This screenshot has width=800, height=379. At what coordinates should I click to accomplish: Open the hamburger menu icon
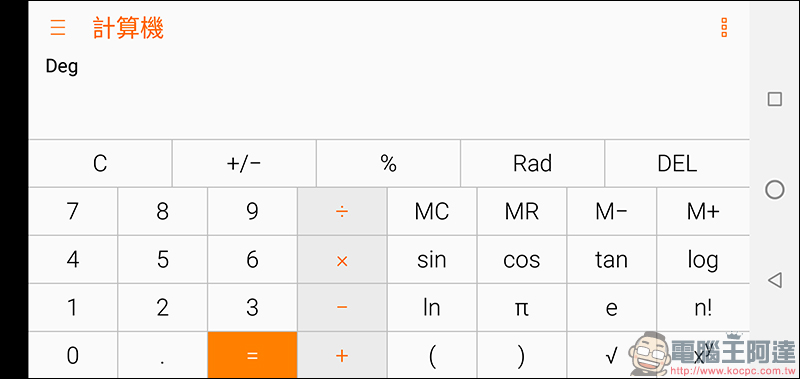coord(58,27)
